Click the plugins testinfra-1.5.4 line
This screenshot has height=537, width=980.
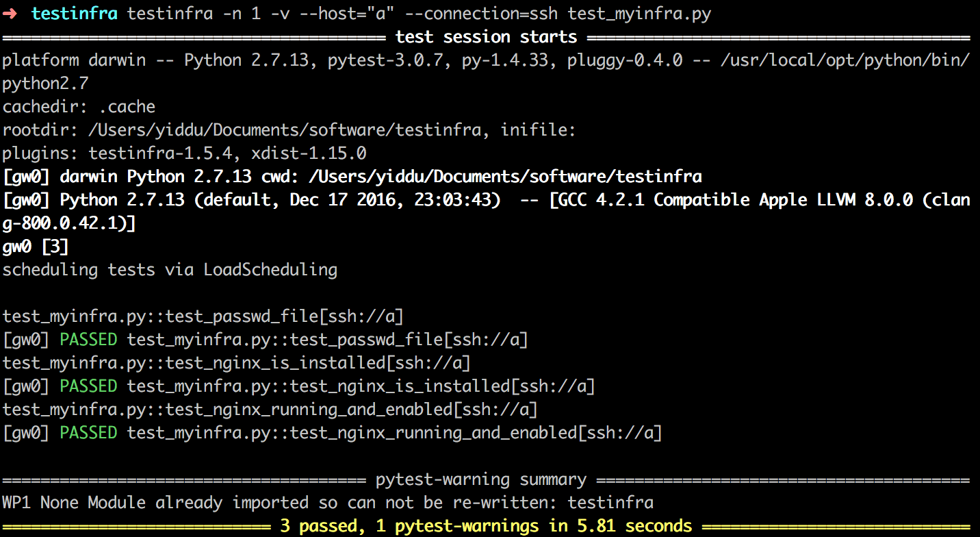pyautogui.click(x=184, y=153)
